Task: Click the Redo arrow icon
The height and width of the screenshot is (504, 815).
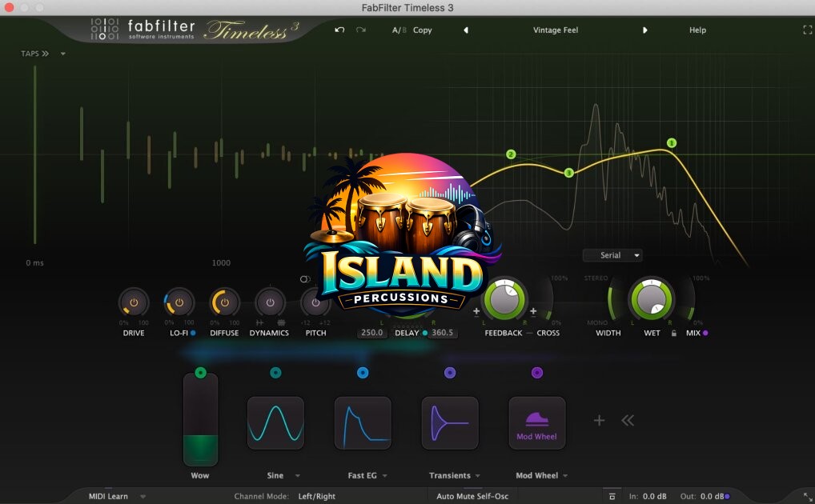Action: [x=361, y=30]
